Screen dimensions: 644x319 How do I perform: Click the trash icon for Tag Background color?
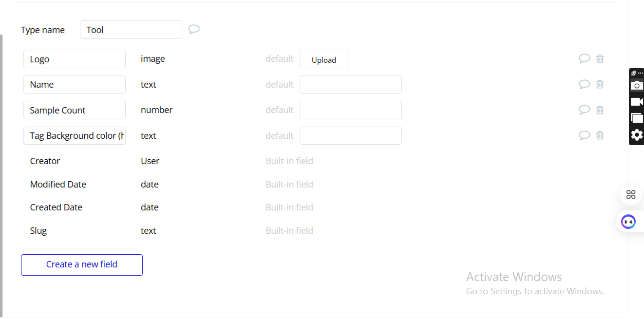click(x=600, y=135)
